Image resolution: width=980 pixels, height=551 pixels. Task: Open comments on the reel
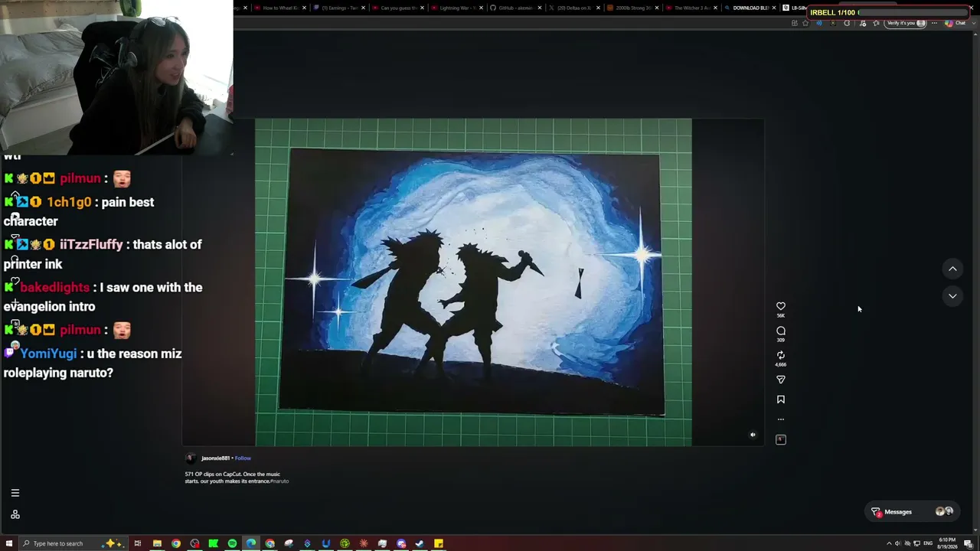point(781,331)
